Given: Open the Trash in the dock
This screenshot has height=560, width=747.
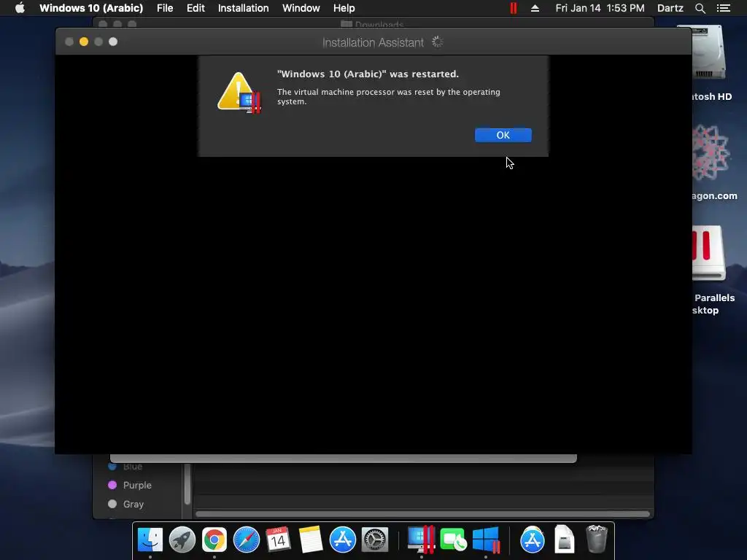Looking at the screenshot, I should click(x=597, y=540).
